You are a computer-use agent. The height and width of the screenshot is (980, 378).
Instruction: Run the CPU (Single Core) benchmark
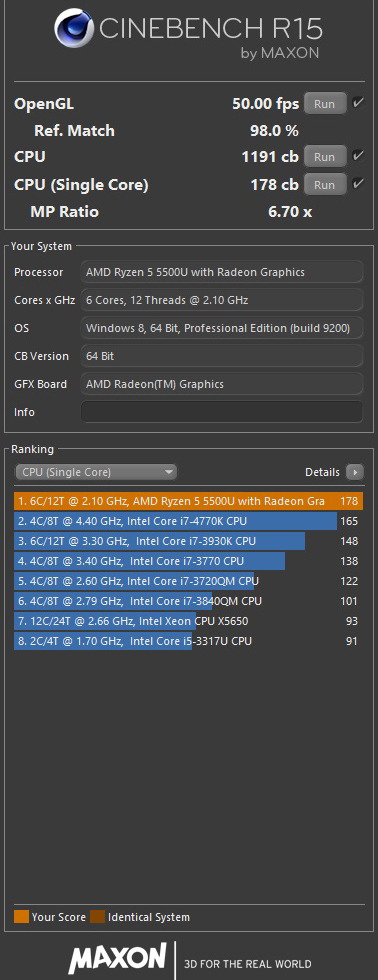tap(325, 184)
